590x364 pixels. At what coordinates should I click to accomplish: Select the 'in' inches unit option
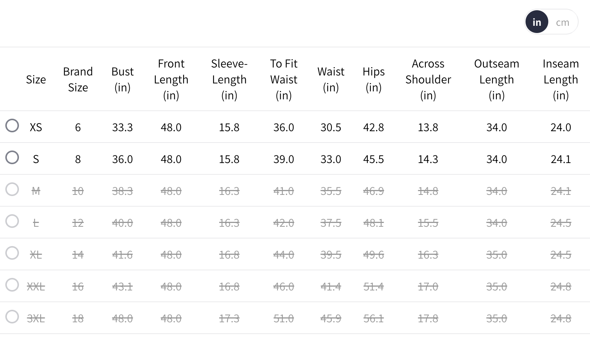tap(537, 22)
